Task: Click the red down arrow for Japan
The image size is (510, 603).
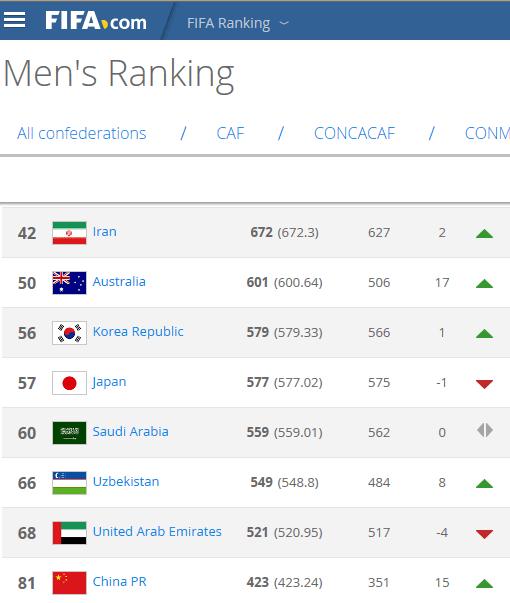Action: tap(484, 384)
